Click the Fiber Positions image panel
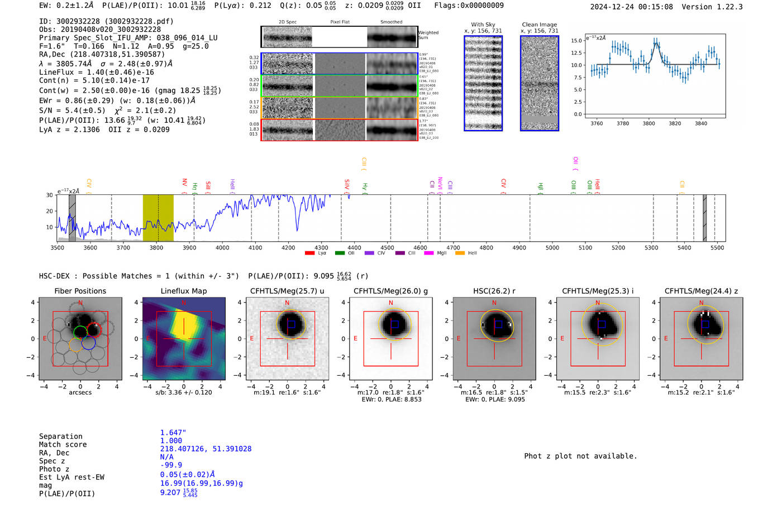This screenshot has height=532, width=782. coord(80,338)
